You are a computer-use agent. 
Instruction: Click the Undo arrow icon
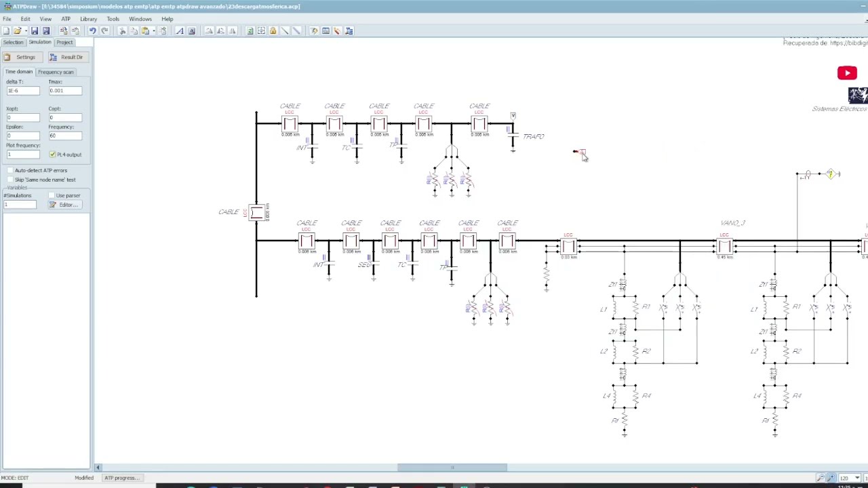point(93,30)
